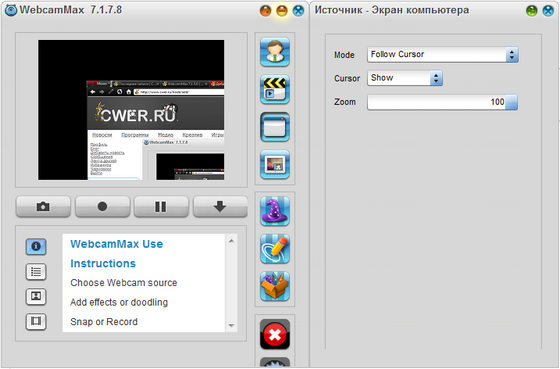The height and width of the screenshot is (369, 560).
Task: Open the film strip recordings tab
Action: pos(36,321)
